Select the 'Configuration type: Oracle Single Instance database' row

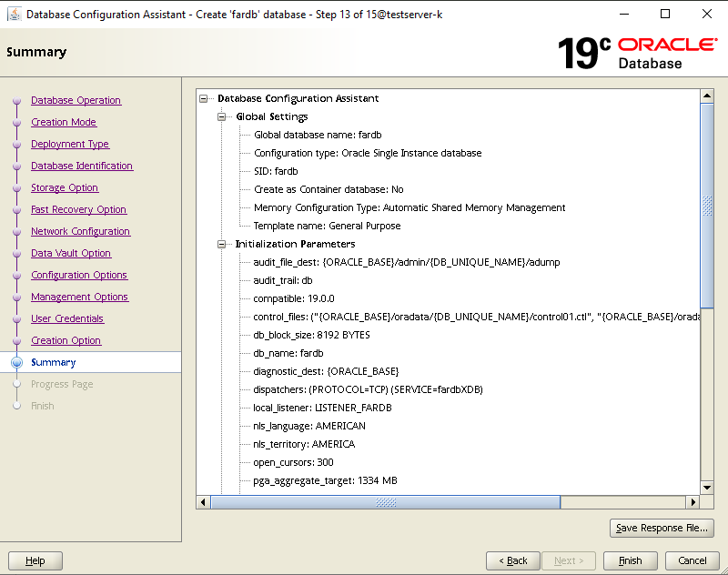[x=368, y=153]
